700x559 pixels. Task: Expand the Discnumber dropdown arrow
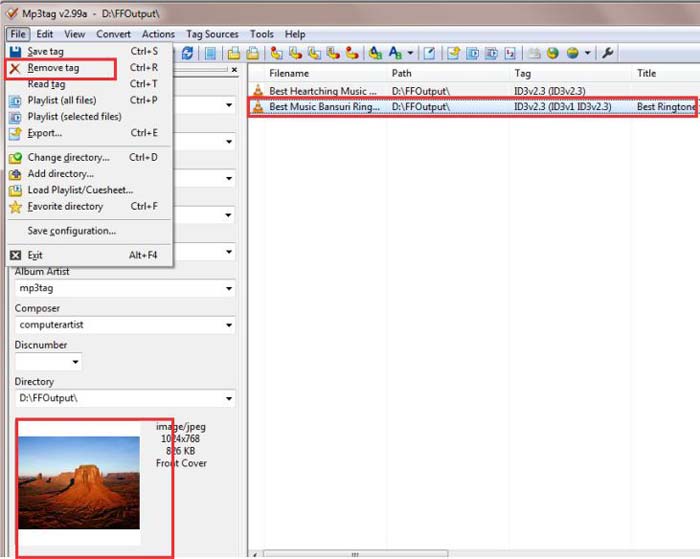(75, 362)
